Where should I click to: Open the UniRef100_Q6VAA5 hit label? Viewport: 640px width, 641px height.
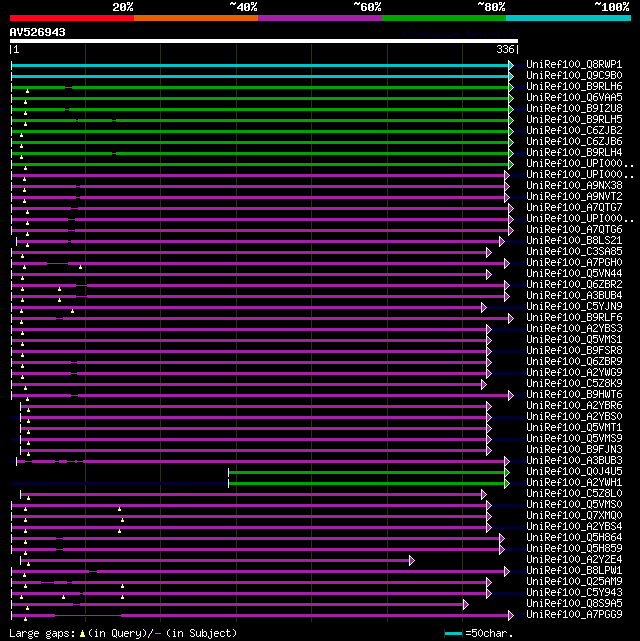[574, 98]
